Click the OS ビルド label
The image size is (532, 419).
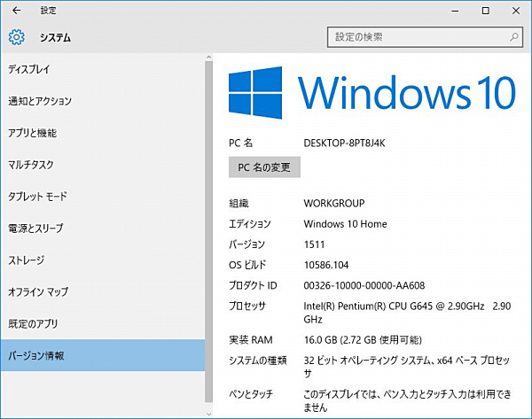[247, 265]
